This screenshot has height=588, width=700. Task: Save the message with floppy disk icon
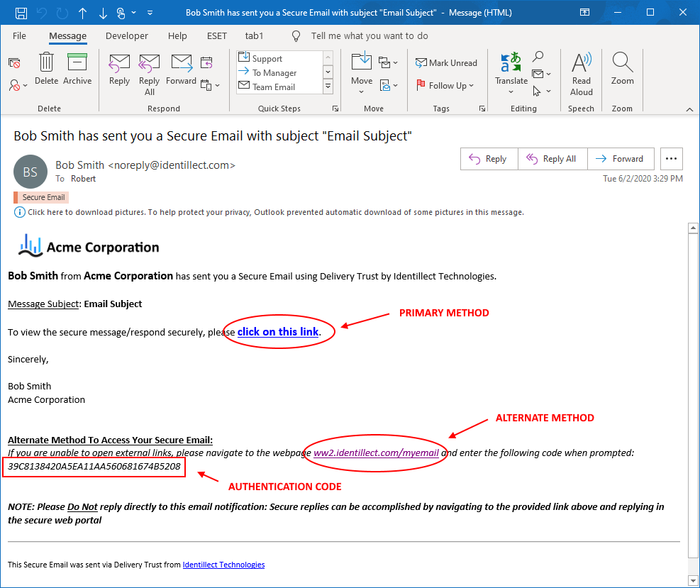click(x=21, y=13)
